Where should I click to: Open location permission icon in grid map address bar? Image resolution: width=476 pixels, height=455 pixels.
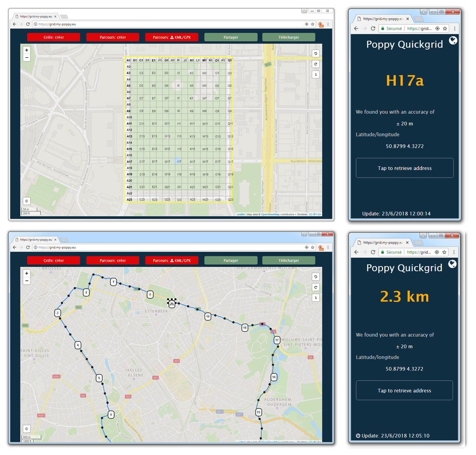(306, 24)
